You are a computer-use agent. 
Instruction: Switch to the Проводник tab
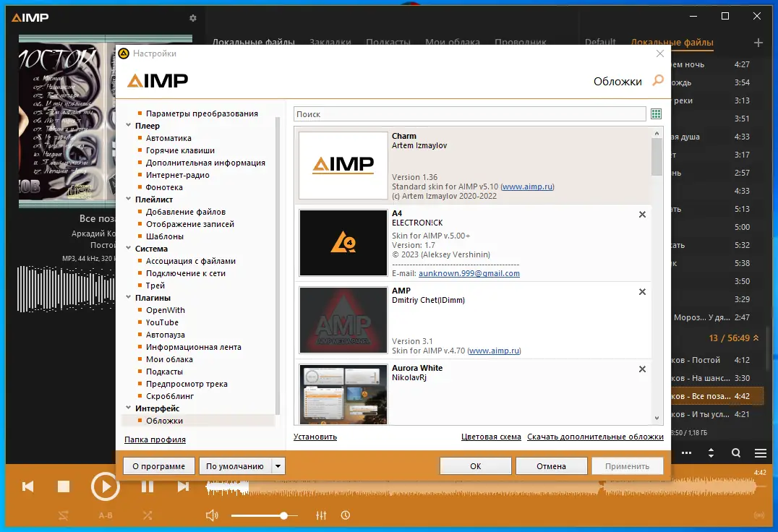coord(521,42)
